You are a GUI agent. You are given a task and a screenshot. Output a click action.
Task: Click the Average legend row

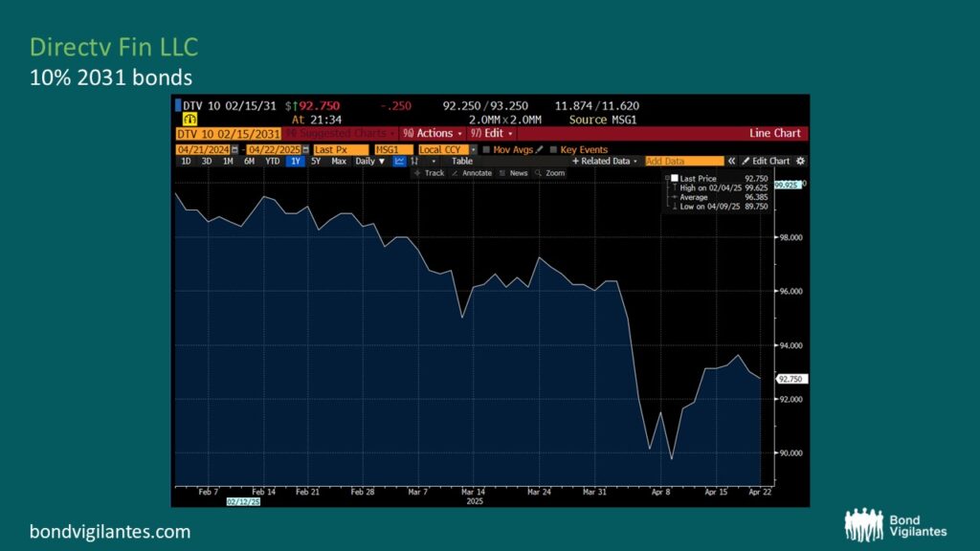[719, 197]
